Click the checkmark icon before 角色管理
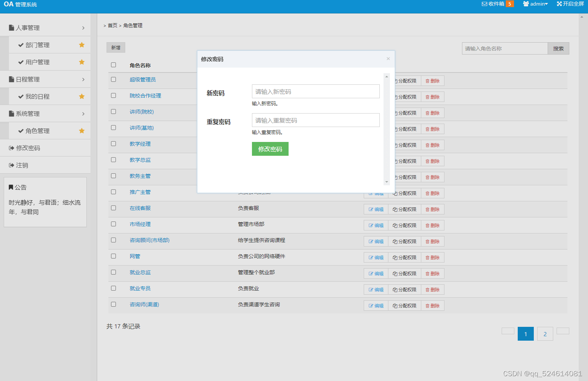Screen dimensions: 588x381 pyautogui.click(x=21, y=131)
